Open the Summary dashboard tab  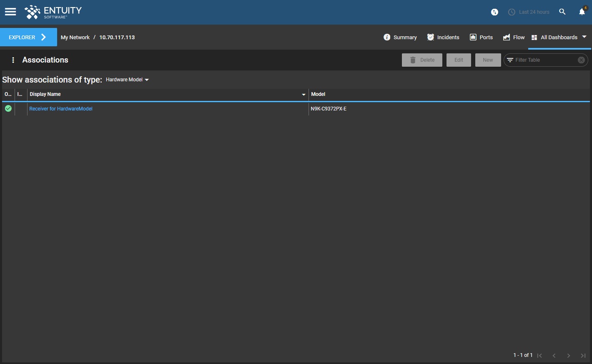400,37
